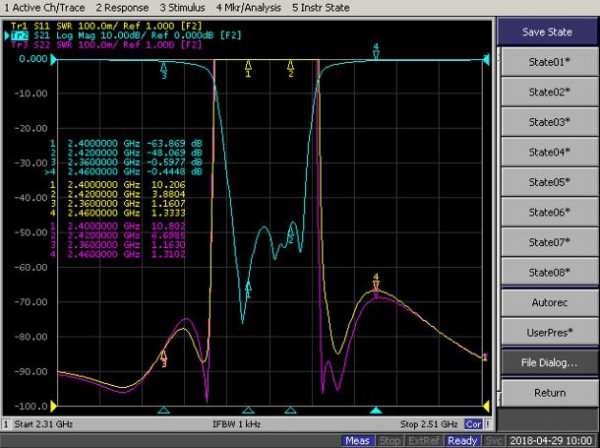Click marker 1 triangle on stimulus axis

(x=248, y=411)
